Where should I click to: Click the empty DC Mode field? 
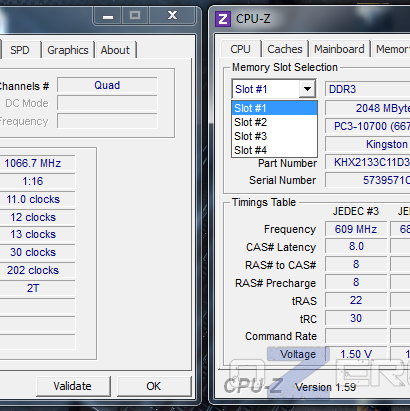point(107,103)
